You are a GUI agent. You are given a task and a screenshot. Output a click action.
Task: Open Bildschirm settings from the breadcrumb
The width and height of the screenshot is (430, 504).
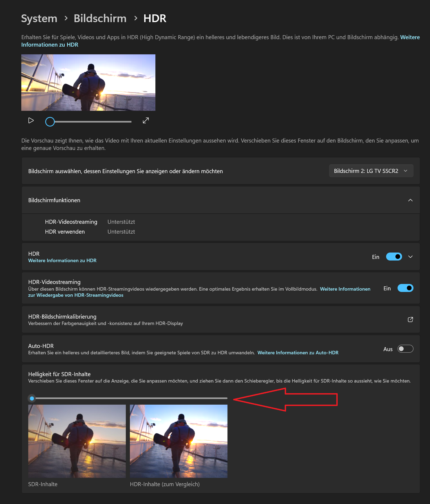click(100, 18)
